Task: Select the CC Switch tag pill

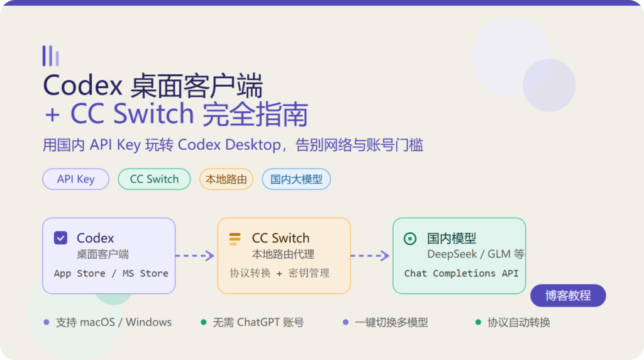Action: coord(155,179)
